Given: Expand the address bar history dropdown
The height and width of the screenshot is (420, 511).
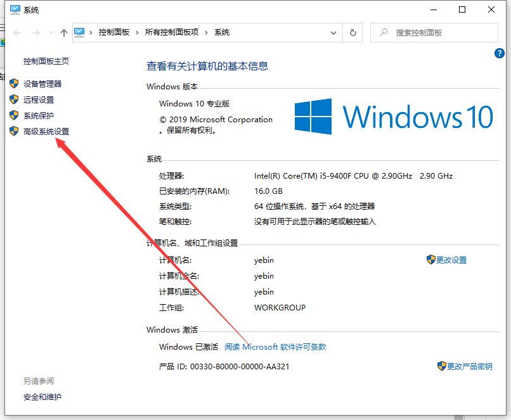Looking at the screenshot, I should tap(333, 32).
